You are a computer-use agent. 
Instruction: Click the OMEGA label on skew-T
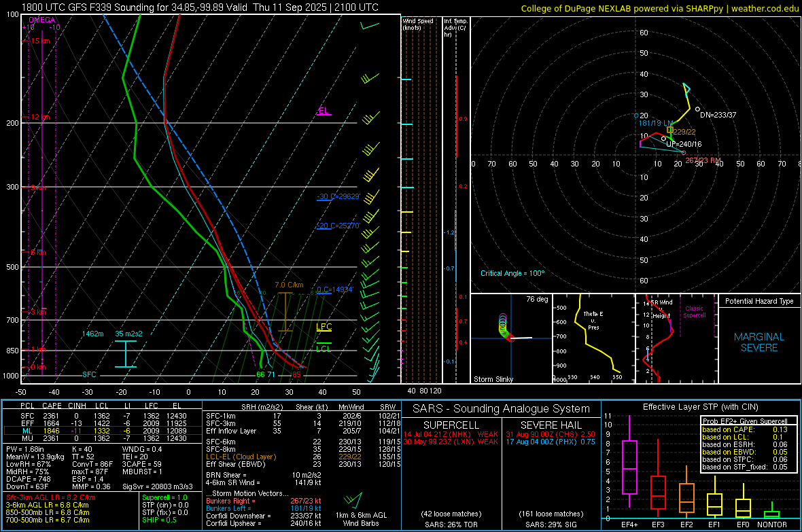click(x=42, y=20)
